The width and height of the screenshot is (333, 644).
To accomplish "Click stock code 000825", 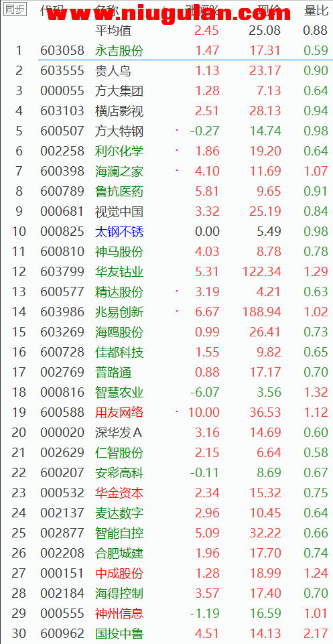I will point(62,232).
